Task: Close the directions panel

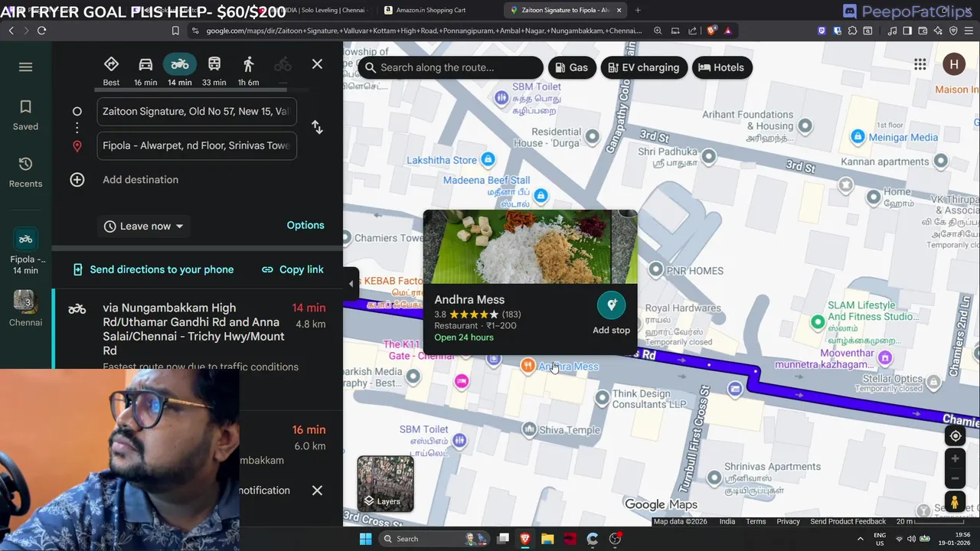Action: (x=317, y=64)
